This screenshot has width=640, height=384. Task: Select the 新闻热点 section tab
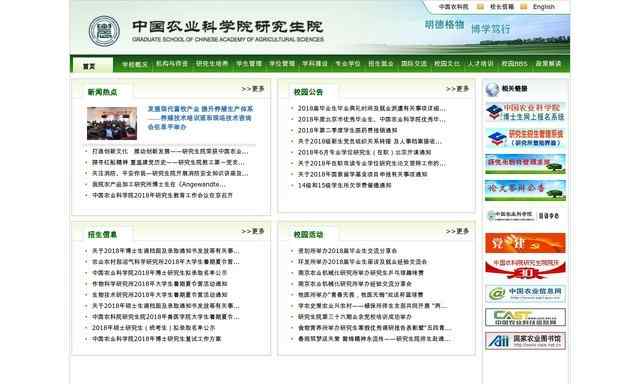click(x=102, y=92)
